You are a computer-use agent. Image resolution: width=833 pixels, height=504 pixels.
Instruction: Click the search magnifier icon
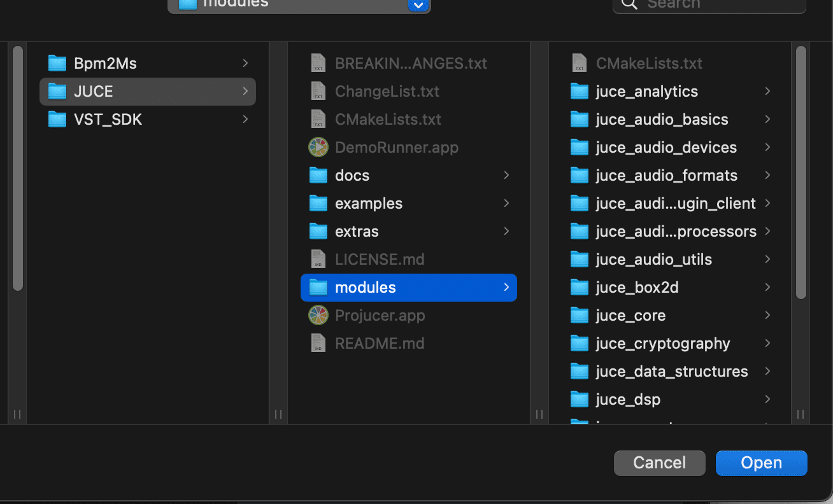point(629,4)
